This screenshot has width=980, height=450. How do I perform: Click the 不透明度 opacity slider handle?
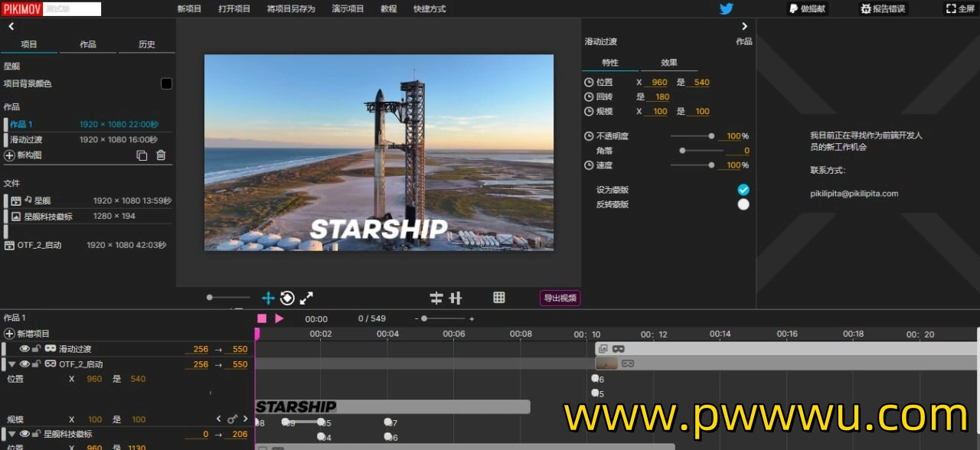711,136
